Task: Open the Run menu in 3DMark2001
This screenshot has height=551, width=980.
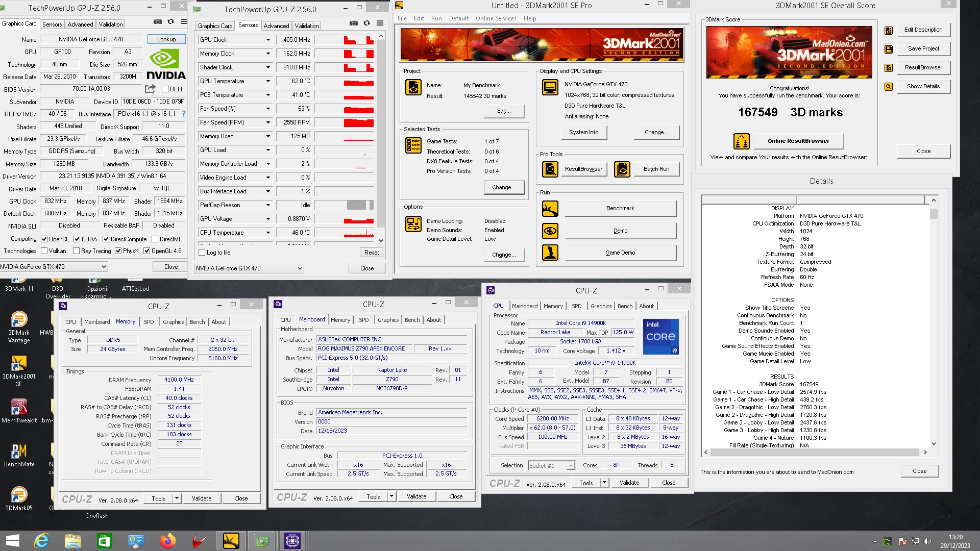Action: point(436,18)
